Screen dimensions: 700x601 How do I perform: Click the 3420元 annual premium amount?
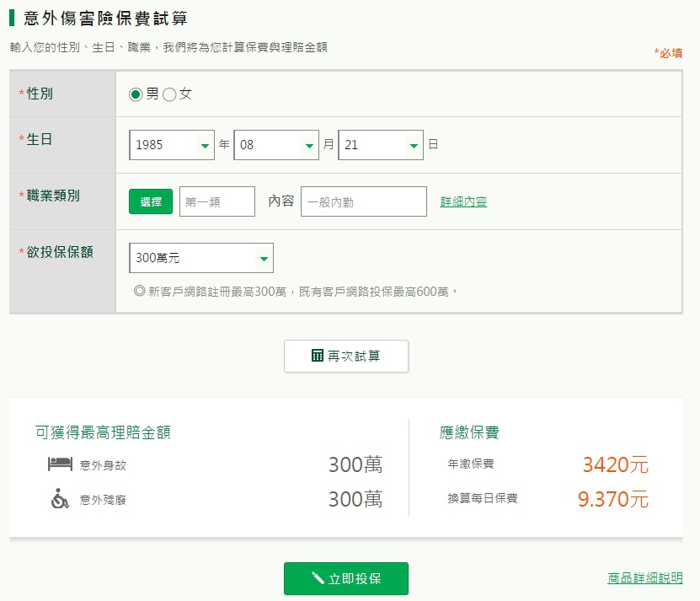[616, 464]
